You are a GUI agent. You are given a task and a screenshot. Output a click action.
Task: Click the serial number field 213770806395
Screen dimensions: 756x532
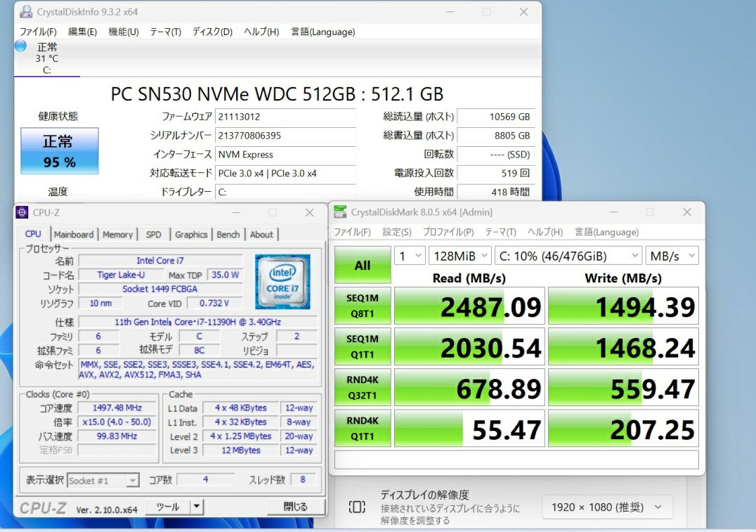(285, 136)
